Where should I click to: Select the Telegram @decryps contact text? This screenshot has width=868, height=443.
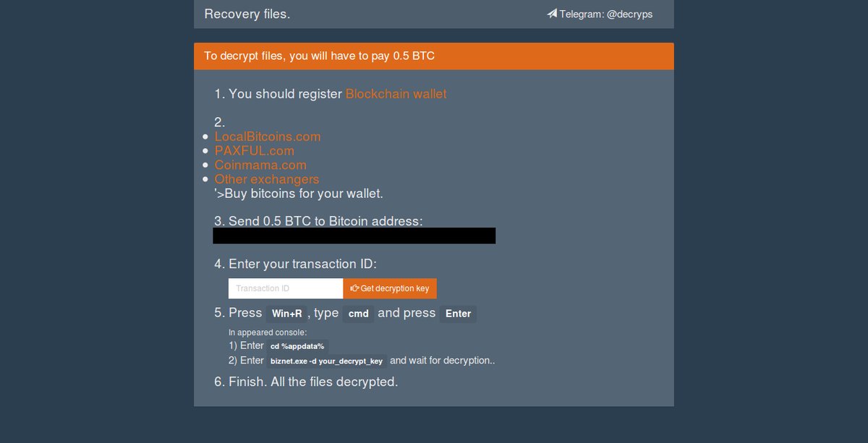click(x=606, y=14)
